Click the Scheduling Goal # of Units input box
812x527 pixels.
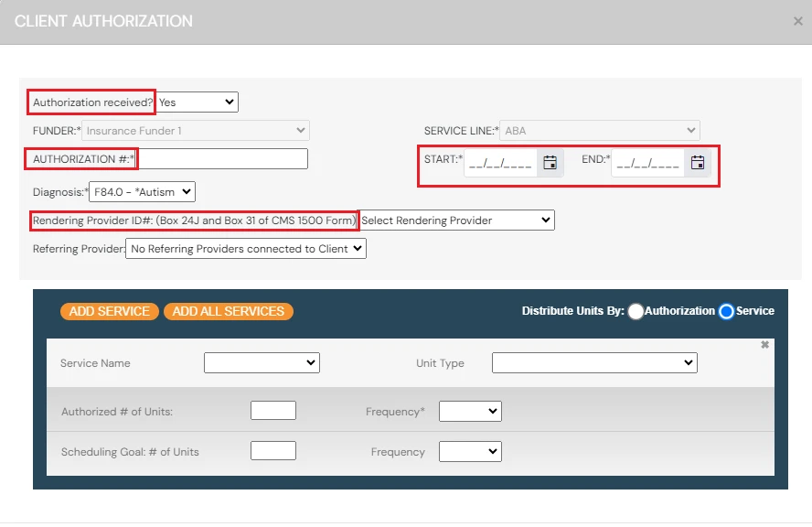click(272, 450)
